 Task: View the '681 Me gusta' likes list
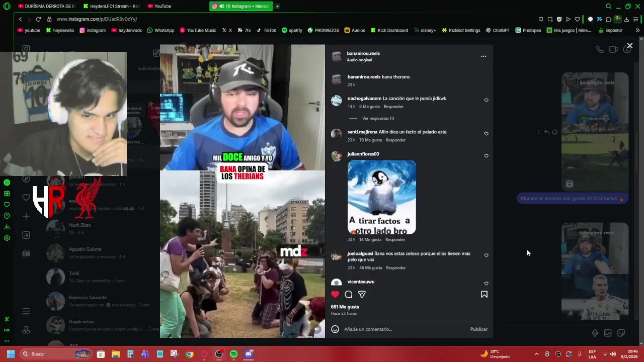click(x=345, y=307)
